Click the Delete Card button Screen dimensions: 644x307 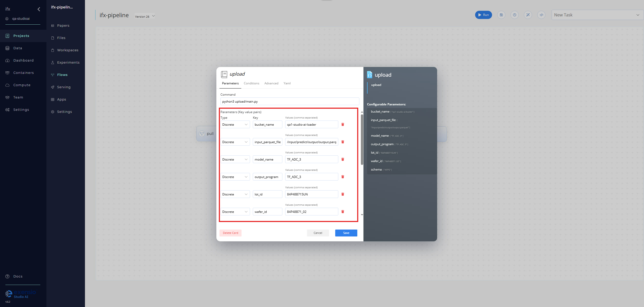pos(230,233)
